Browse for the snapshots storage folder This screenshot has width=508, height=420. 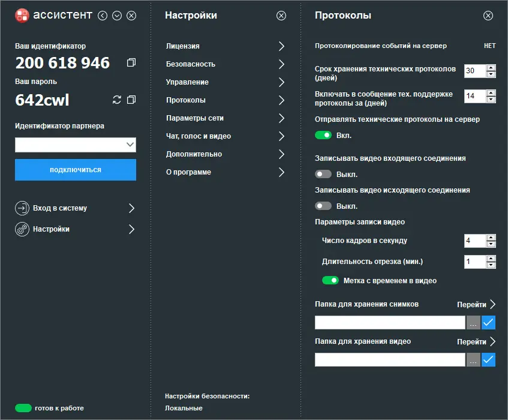473,323
